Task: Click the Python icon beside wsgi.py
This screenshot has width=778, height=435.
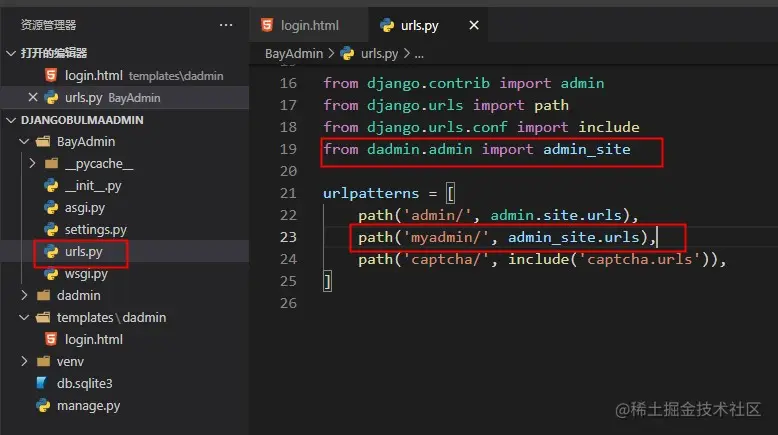Action: (x=51, y=273)
